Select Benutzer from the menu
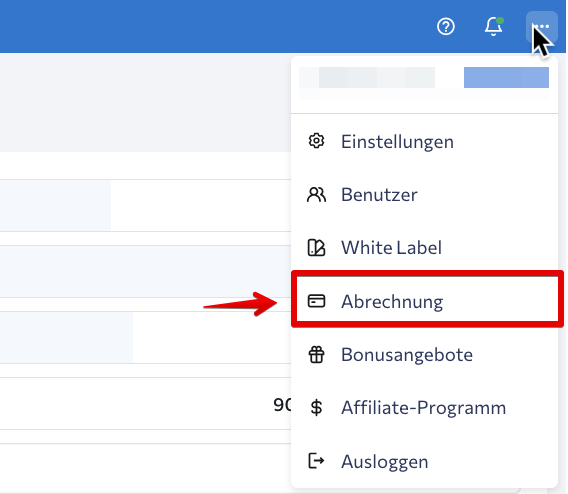Image resolution: width=568 pixels, height=494 pixels. click(424, 194)
